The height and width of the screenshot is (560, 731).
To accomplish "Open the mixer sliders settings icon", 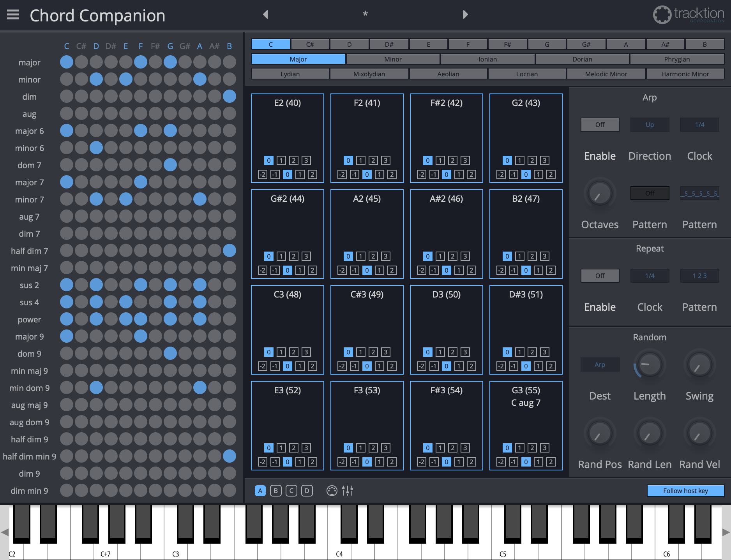I will [348, 491].
